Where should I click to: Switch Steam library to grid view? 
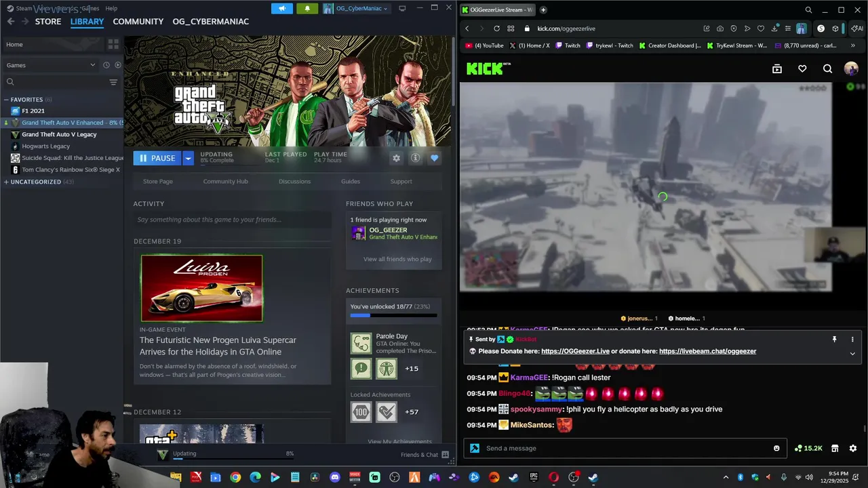coord(113,44)
